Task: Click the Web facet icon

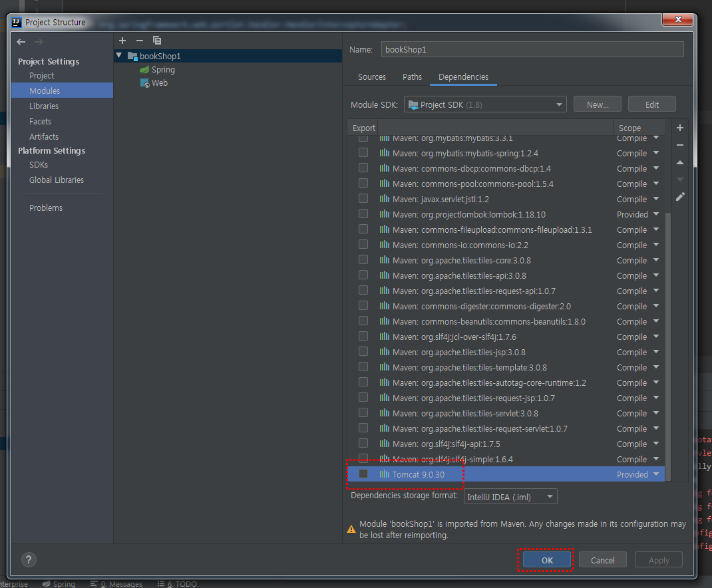Action: point(145,83)
